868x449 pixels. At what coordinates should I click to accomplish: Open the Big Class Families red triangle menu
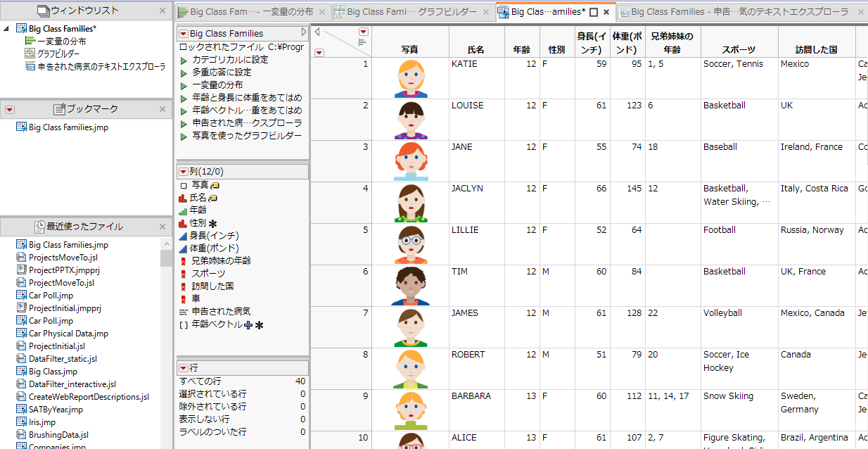(x=183, y=34)
